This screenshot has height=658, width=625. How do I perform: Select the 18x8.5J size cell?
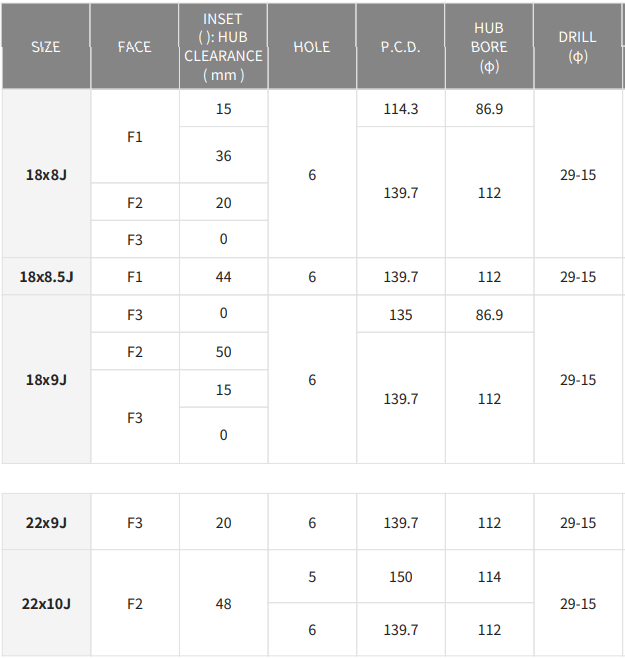pos(46,277)
